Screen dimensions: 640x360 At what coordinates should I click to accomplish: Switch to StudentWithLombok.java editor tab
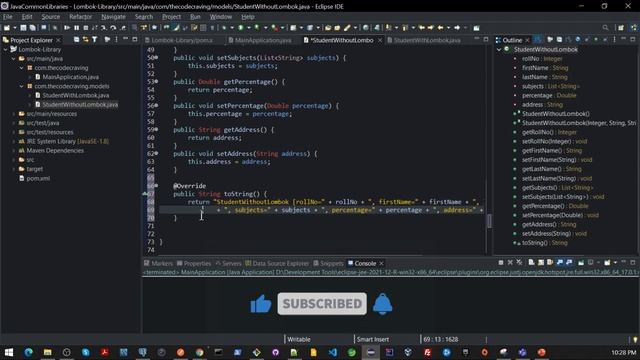(x=424, y=40)
